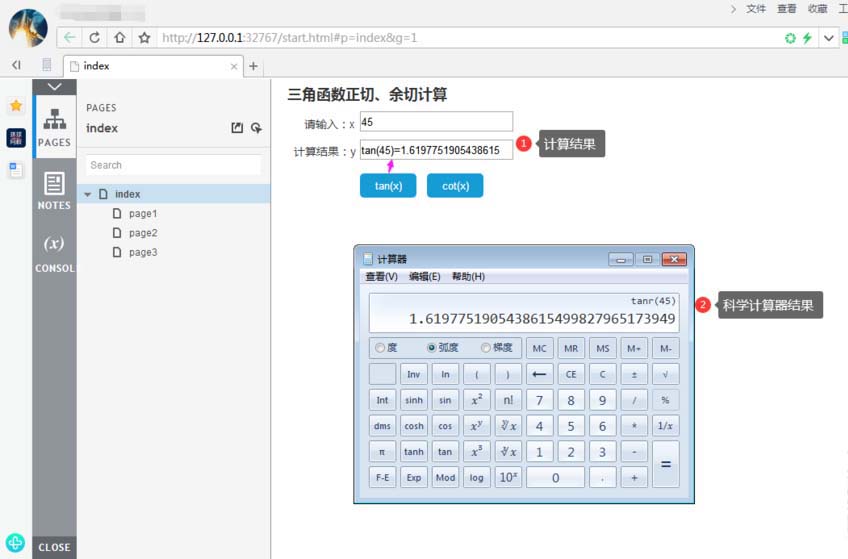848x559 pixels.
Task: Click the x squared button
Action: tap(476, 400)
